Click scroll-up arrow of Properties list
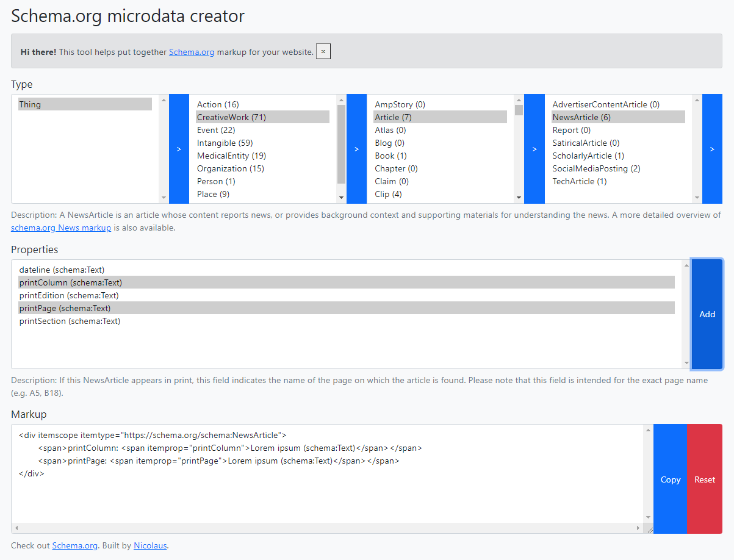 point(686,265)
